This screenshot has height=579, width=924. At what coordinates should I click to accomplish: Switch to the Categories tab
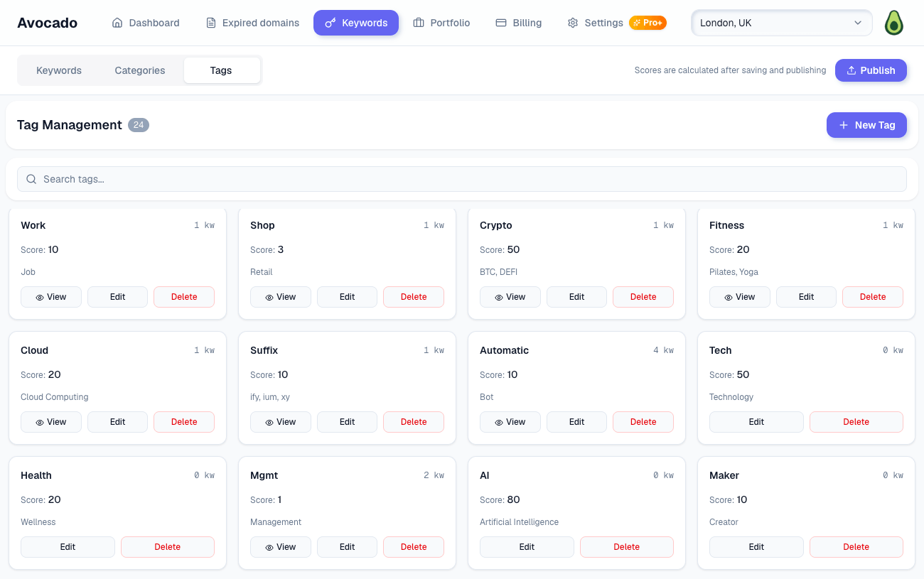(x=140, y=70)
